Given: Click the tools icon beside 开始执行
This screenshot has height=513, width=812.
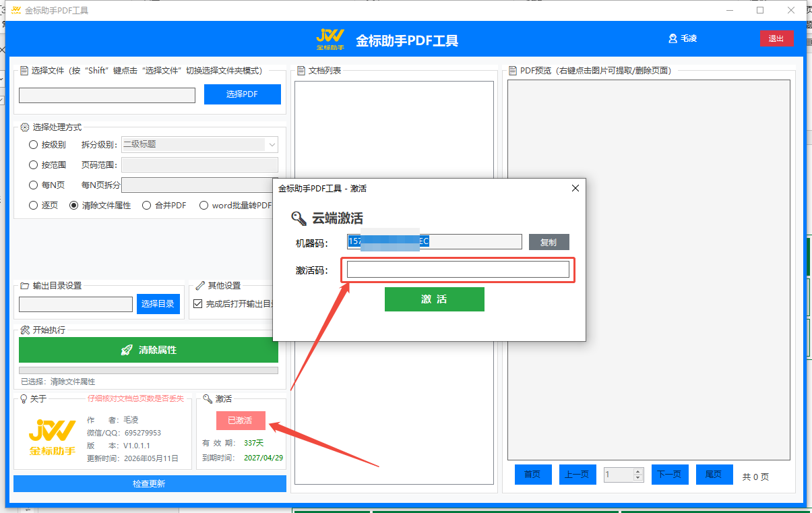Looking at the screenshot, I should tap(25, 330).
